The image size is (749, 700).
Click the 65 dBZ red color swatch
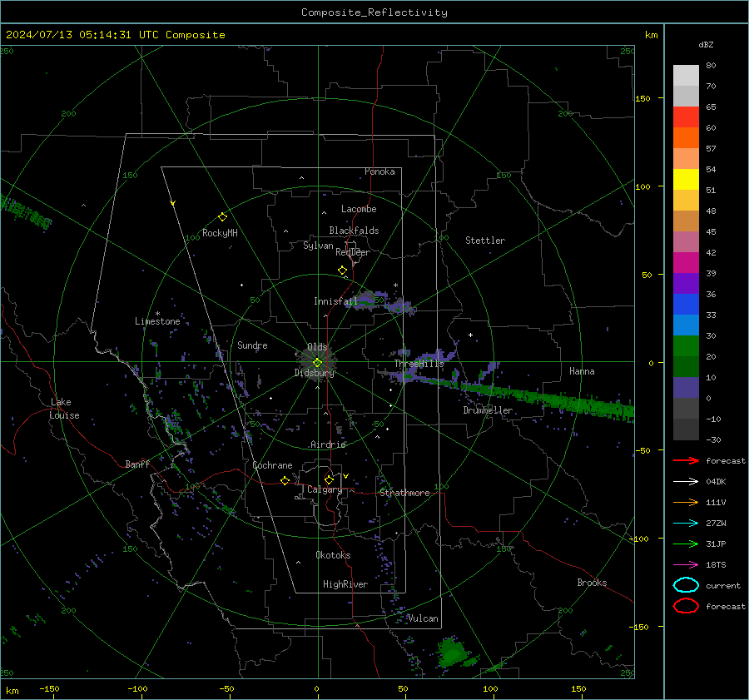pyautogui.click(x=686, y=117)
